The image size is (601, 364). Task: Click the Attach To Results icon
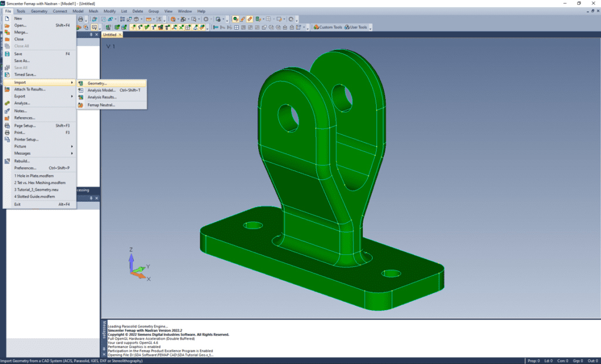(7, 89)
